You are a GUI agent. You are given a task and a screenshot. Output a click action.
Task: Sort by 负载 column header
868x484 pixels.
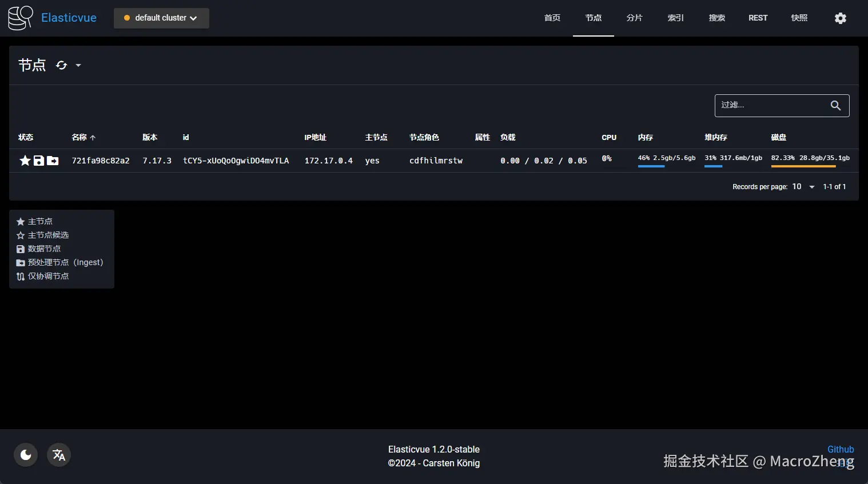tap(508, 137)
